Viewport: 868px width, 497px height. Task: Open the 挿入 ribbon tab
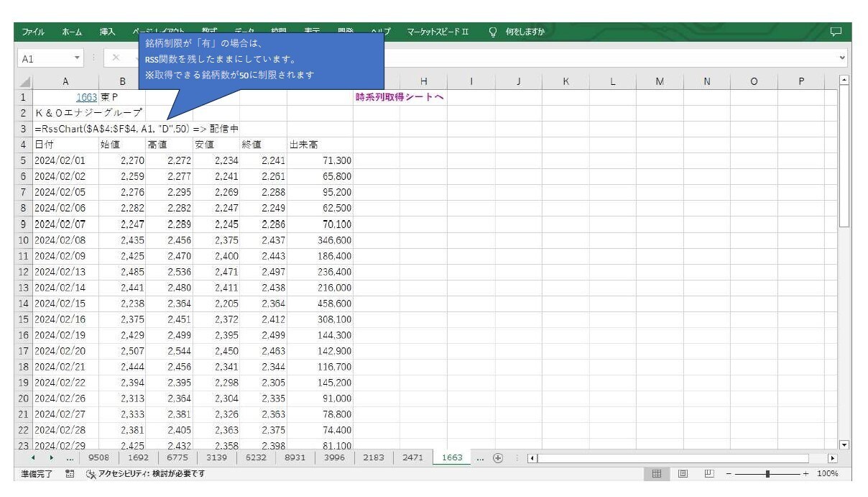click(x=107, y=32)
